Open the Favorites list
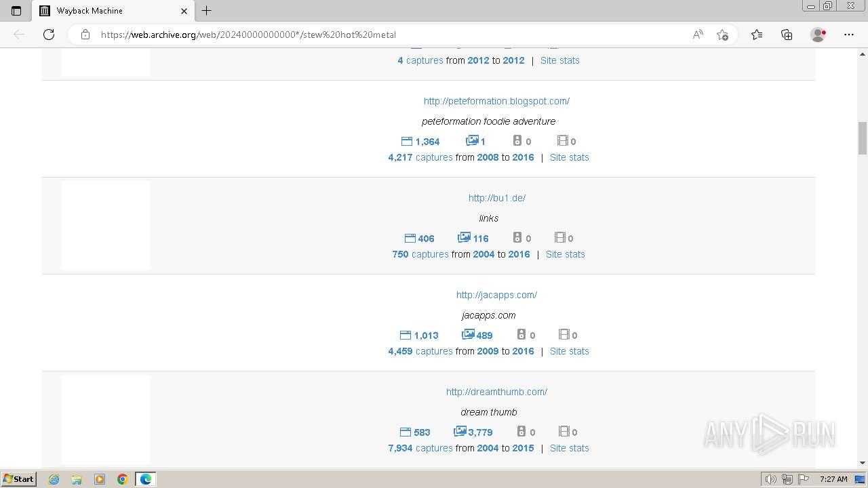Screen dimensions: 868x488 (757, 35)
